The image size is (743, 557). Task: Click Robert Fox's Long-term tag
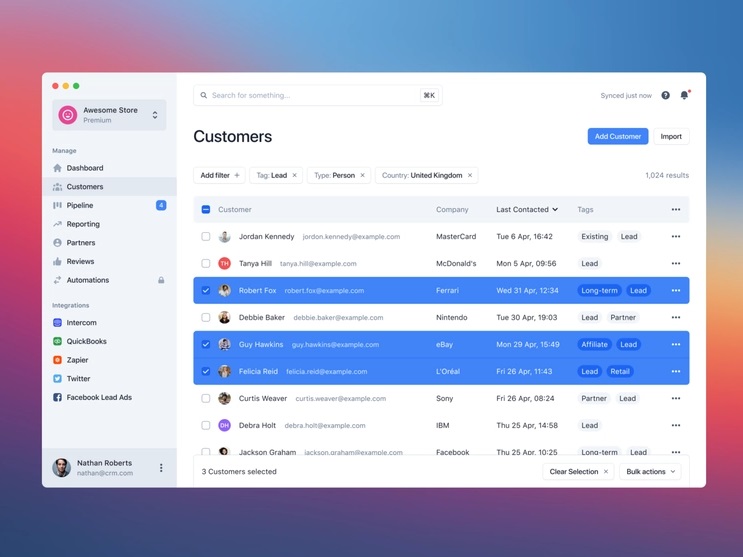599,291
